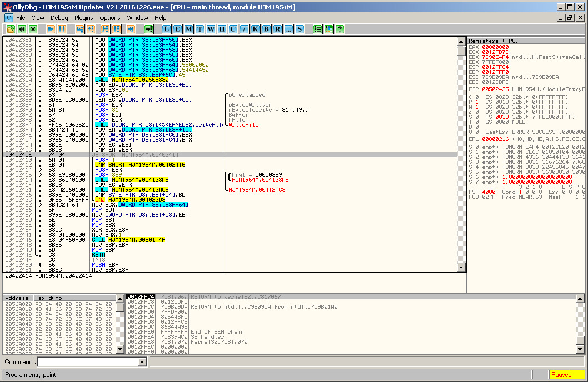
Task: Open the Command dropdown arrow
Action: point(142,362)
